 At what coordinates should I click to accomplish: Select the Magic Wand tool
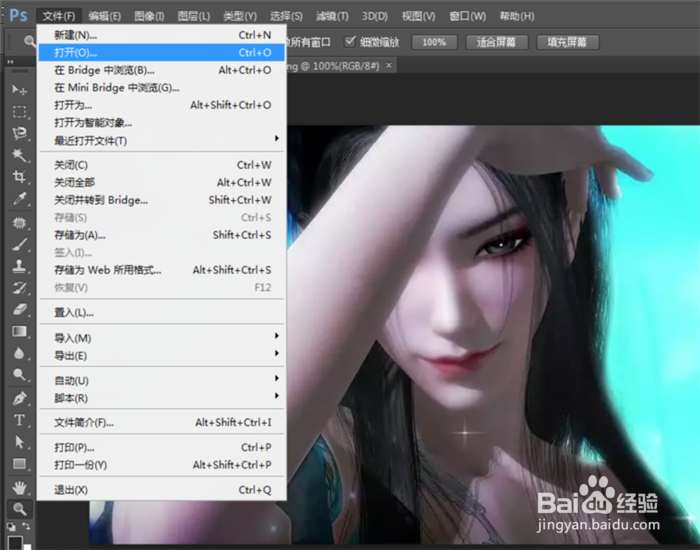(x=19, y=155)
